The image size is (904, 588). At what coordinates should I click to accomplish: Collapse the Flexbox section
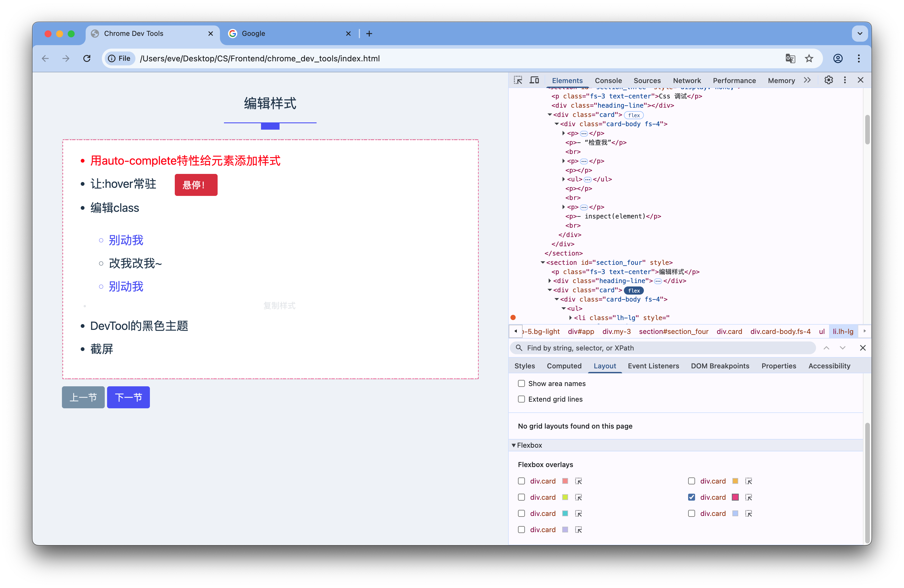pyautogui.click(x=514, y=445)
